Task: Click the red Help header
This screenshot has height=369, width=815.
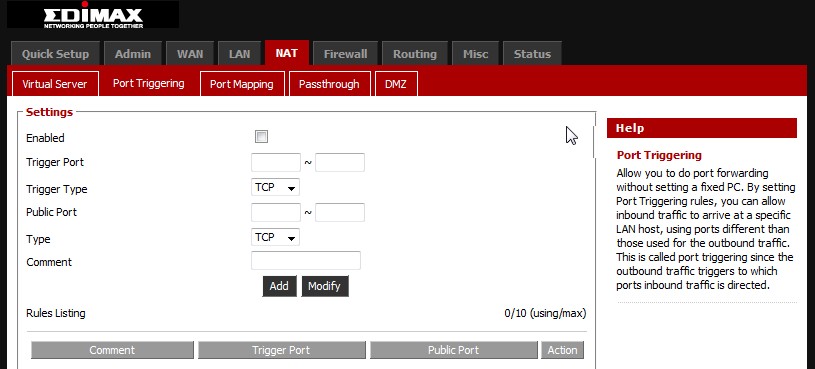Action: click(702, 128)
